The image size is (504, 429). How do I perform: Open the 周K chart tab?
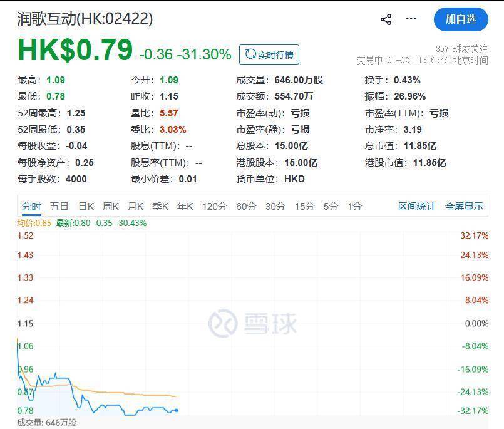(111, 207)
